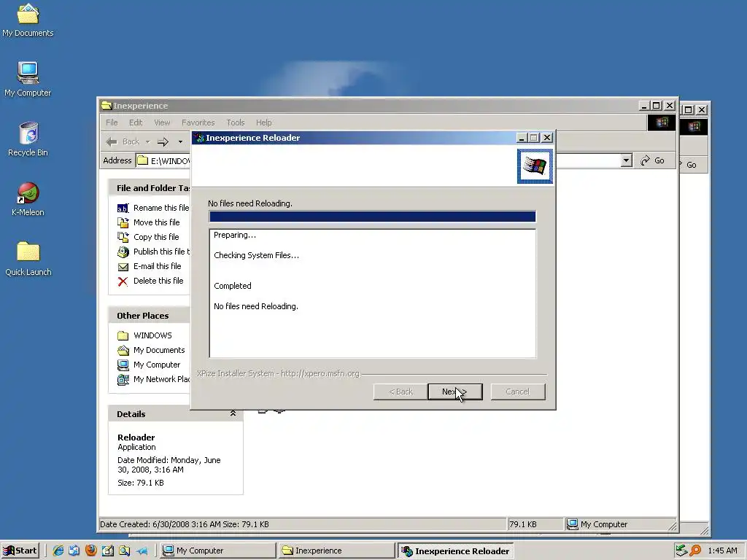This screenshot has width=747, height=560.
Task: Open the Address bar dropdown arrow
Action: point(627,160)
